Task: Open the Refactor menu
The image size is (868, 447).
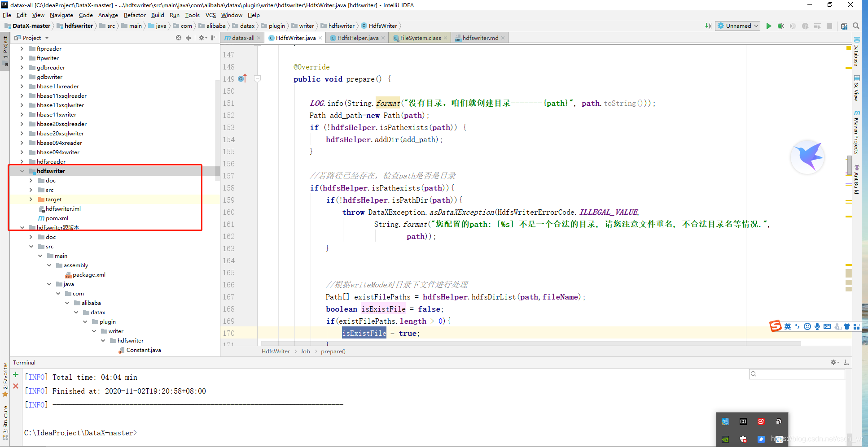Action: pos(135,15)
